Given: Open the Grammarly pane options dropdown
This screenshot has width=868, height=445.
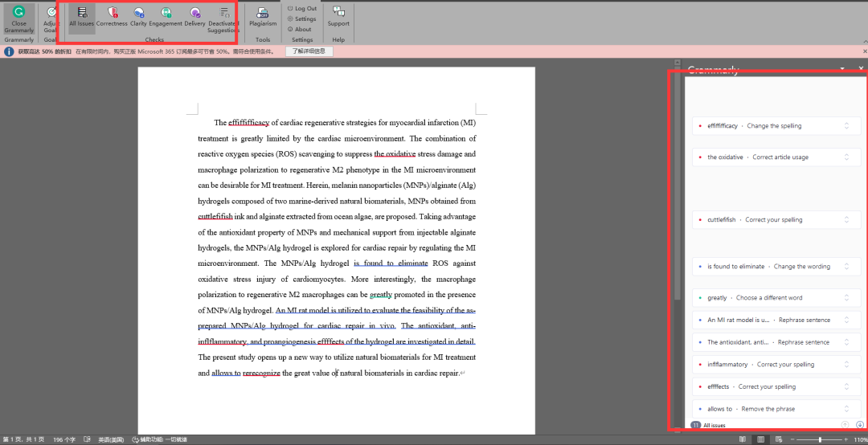Looking at the screenshot, I should click(x=842, y=69).
